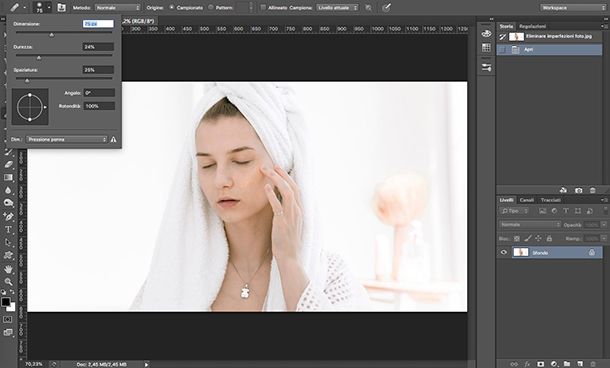Add layer style fx icon
Viewport: 610px width, 368px height.
pyautogui.click(x=527, y=364)
